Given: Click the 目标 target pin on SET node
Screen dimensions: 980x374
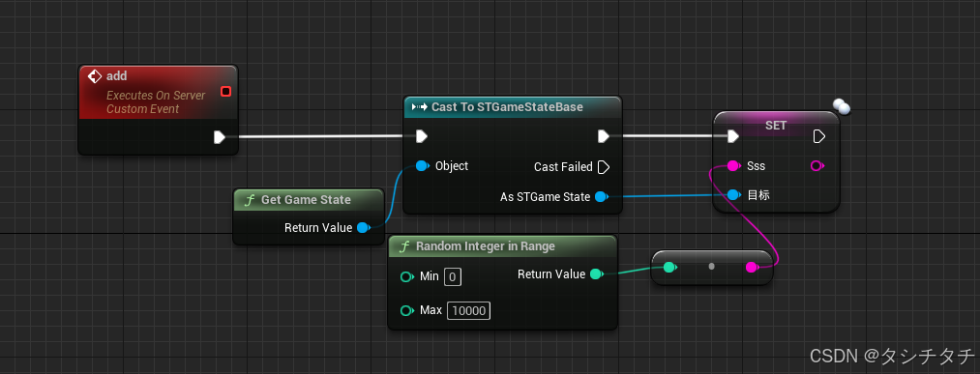Looking at the screenshot, I should (734, 195).
